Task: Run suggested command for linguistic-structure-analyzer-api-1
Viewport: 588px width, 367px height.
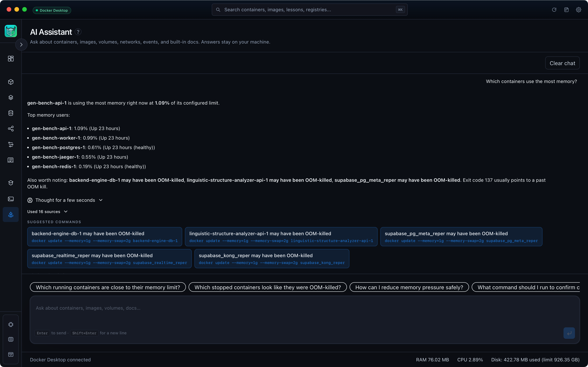Action: pyautogui.click(x=281, y=237)
